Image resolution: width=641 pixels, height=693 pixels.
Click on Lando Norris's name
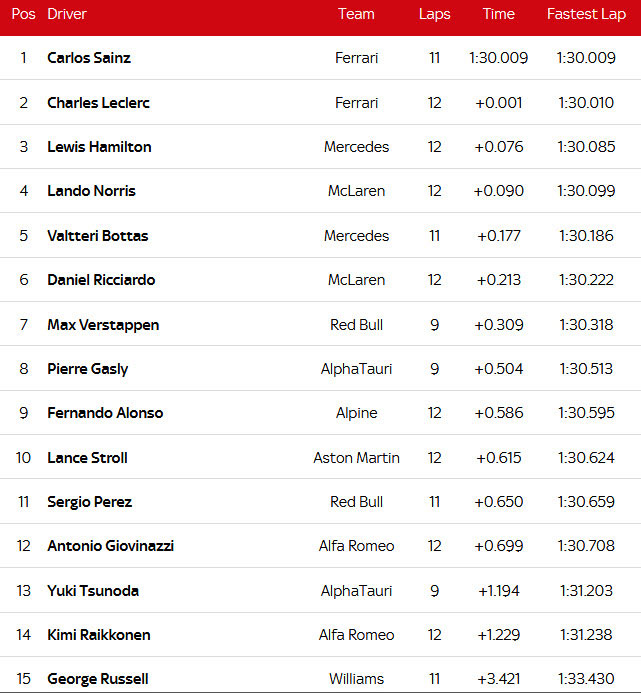(x=91, y=191)
